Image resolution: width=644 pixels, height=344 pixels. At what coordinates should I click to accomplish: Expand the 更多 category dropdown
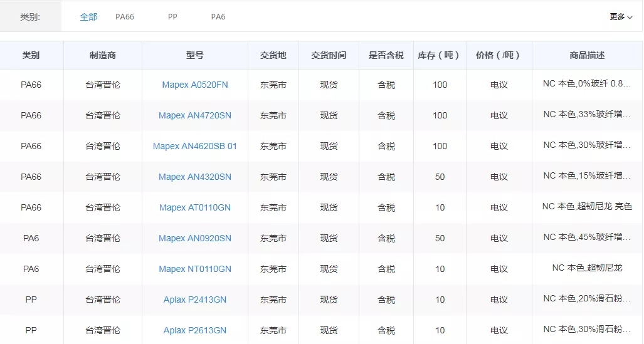621,17
